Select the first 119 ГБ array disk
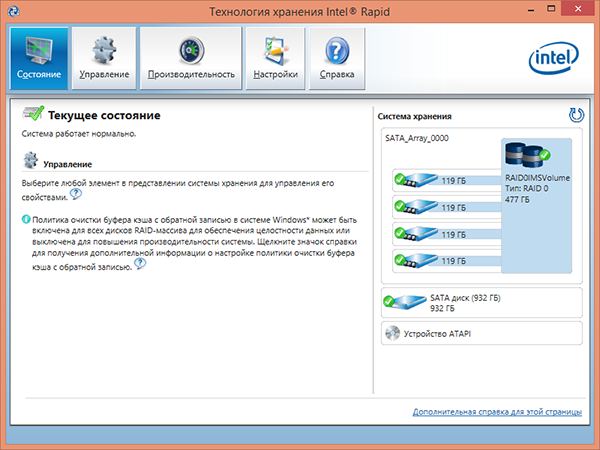 [x=447, y=180]
